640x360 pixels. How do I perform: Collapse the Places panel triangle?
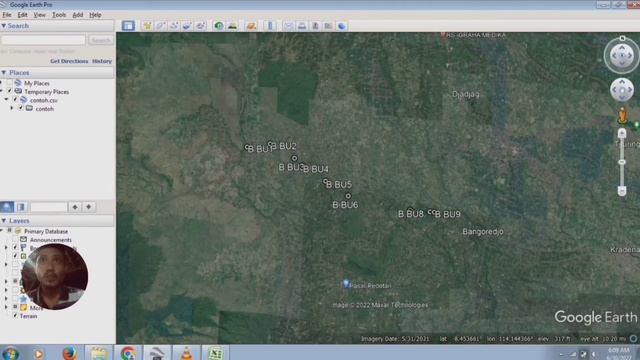coord(4,73)
